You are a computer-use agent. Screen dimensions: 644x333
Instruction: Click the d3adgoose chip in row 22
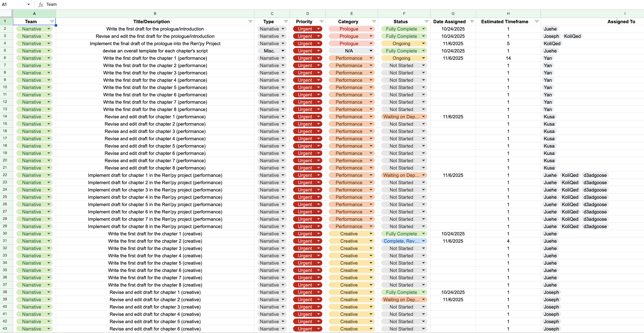pyautogui.click(x=595, y=175)
